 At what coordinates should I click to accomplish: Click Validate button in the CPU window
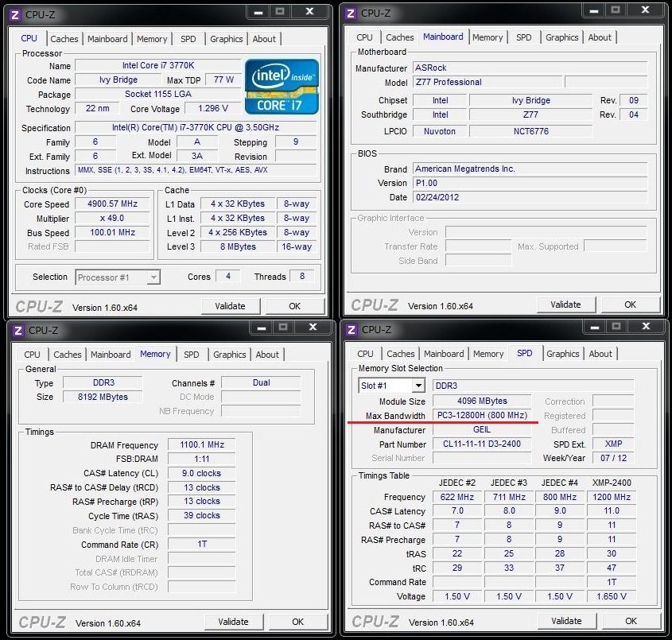231,306
